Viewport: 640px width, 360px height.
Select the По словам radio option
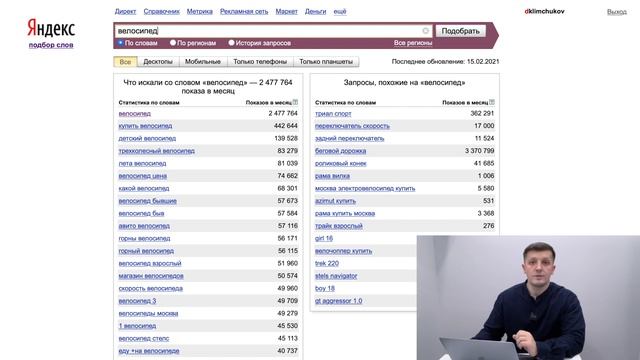coord(120,42)
